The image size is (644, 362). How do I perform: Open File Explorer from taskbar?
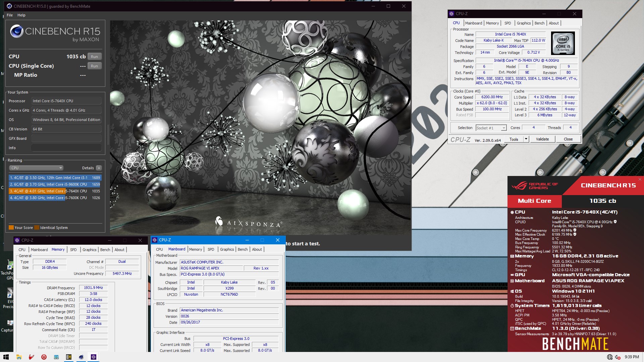tap(19, 357)
